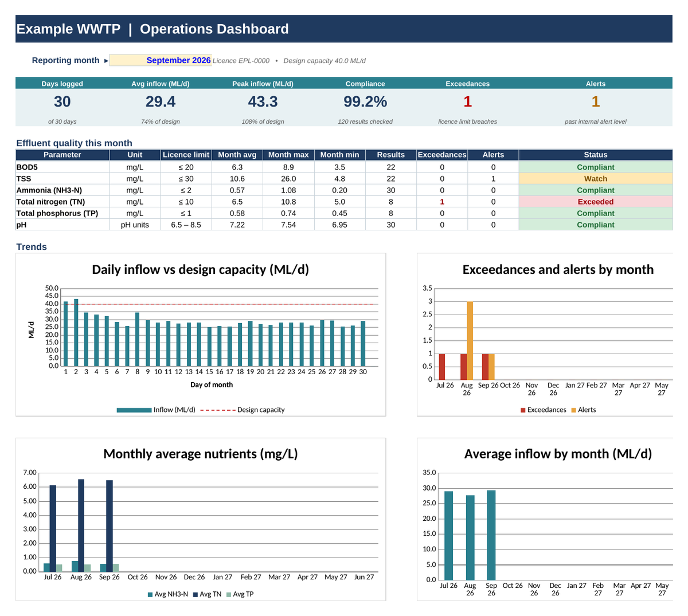The height and width of the screenshot is (616, 688).
Task: Click the Compliant status for BOD5
Action: (596, 167)
